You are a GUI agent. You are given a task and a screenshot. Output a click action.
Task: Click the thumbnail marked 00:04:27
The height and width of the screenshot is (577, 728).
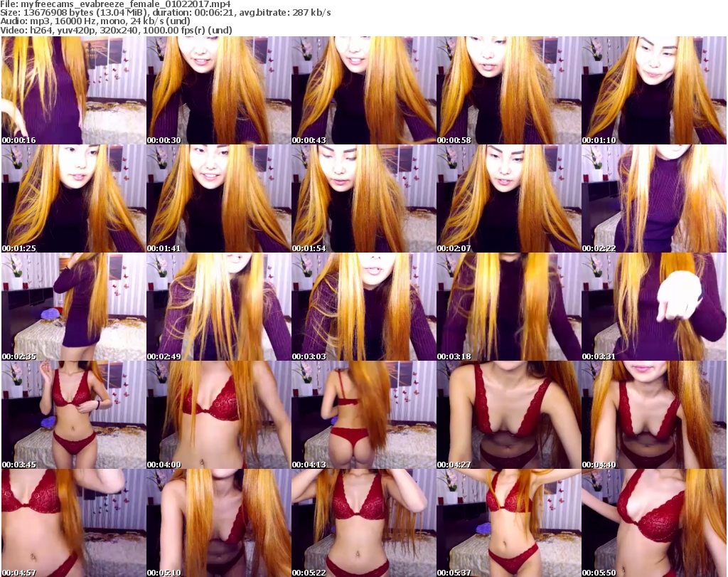point(508,415)
